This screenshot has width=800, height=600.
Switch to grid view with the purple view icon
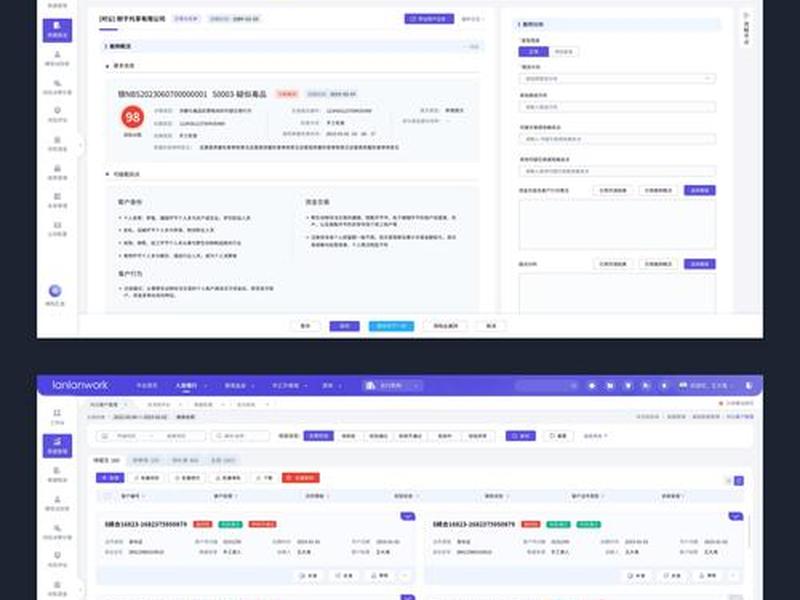click(x=739, y=481)
